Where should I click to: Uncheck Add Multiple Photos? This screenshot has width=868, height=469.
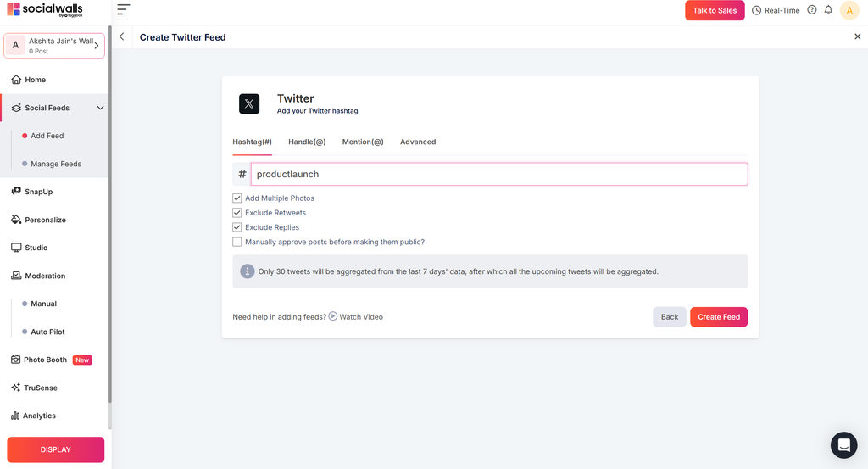coord(237,198)
